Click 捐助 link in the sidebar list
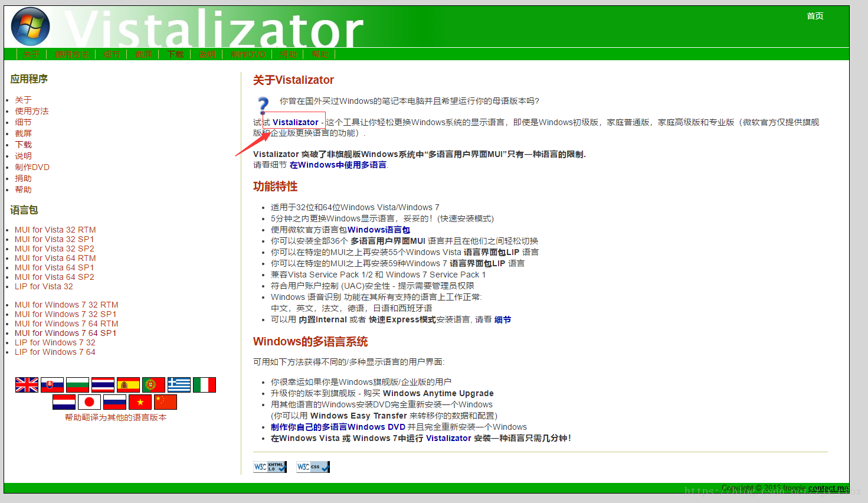 (x=23, y=178)
